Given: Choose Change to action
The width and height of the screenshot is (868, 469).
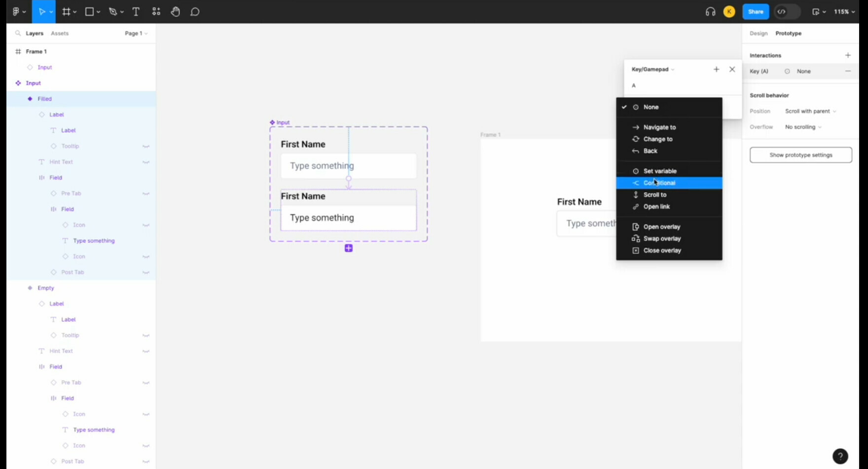Looking at the screenshot, I should point(669,139).
